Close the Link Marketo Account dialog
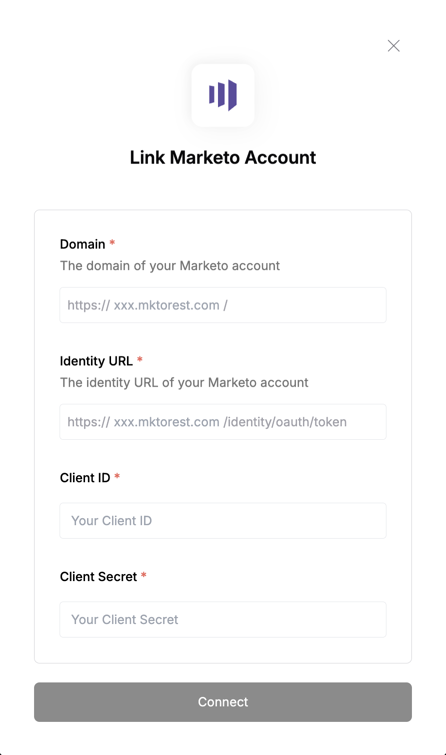Screen dimensions: 446x755 coord(394,46)
